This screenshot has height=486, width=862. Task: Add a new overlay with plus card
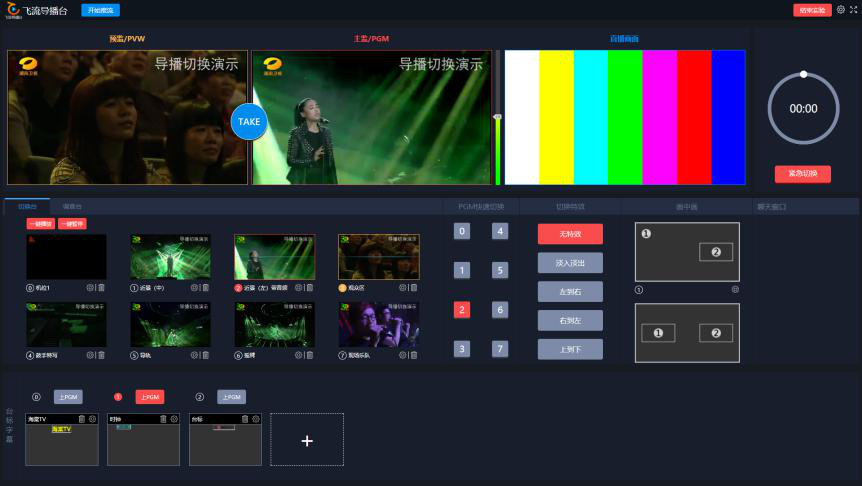pos(307,440)
